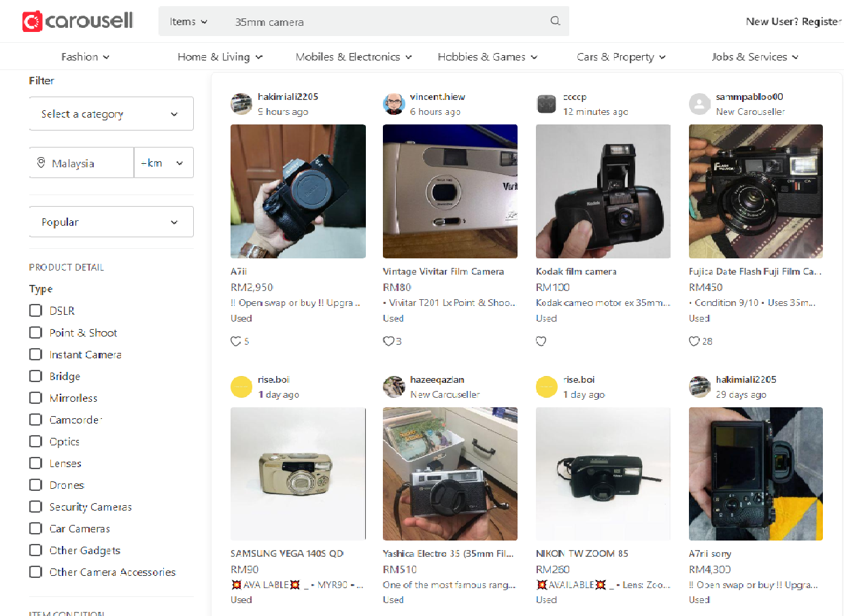Screen dimensions: 844x616
Task: Click the vincent.hiew username
Action: (438, 97)
